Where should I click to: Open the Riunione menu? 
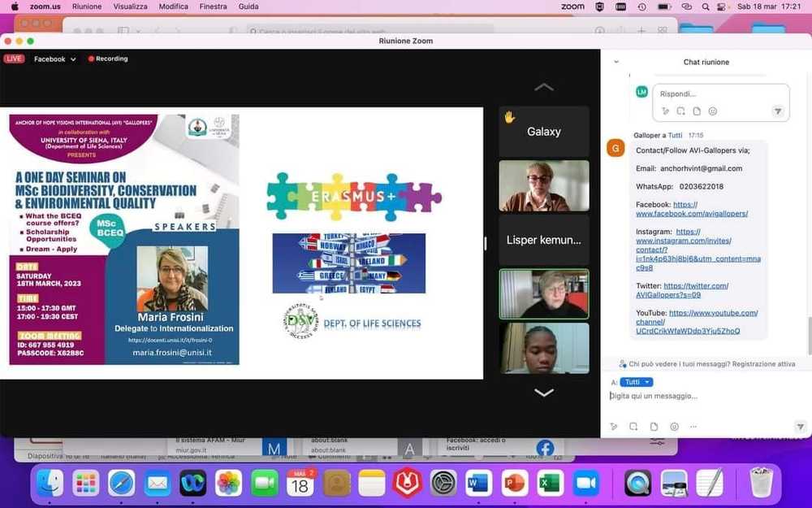[x=86, y=6]
